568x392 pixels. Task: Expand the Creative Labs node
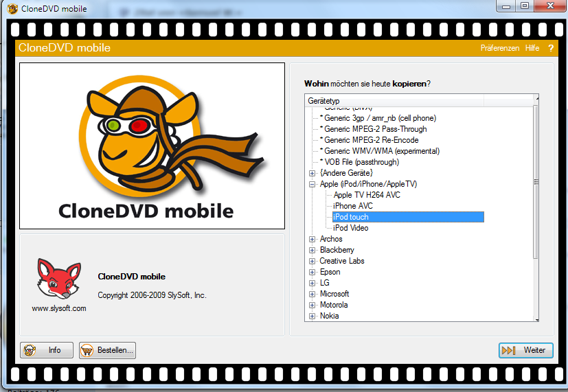(312, 261)
